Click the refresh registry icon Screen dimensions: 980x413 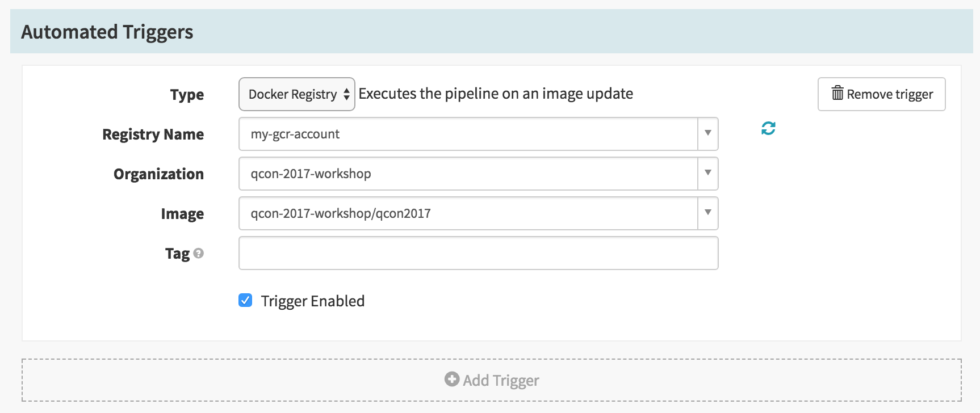coord(768,129)
